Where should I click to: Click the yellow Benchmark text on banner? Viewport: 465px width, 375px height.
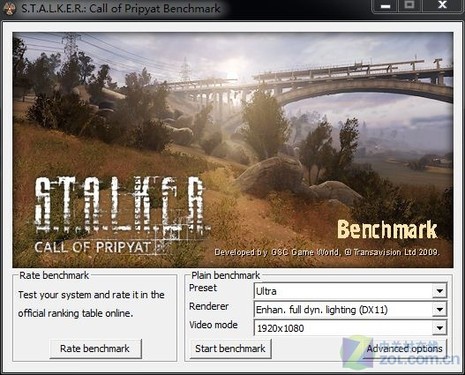click(x=387, y=230)
